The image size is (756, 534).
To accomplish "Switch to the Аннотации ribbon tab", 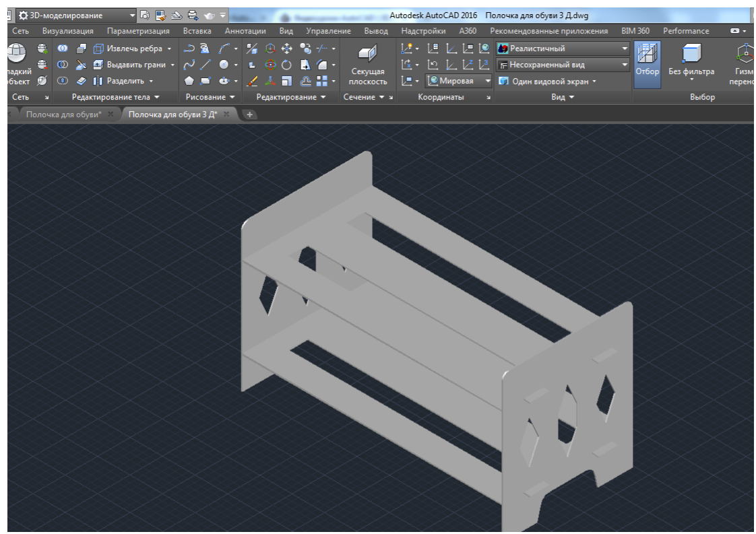I will pyautogui.click(x=245, y=31).
